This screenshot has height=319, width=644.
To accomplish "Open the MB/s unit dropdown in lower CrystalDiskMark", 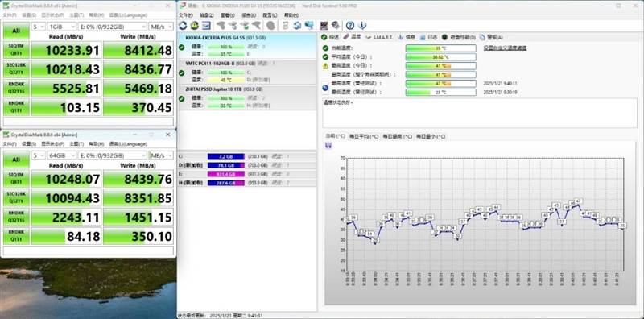I will tap(161, 155).
